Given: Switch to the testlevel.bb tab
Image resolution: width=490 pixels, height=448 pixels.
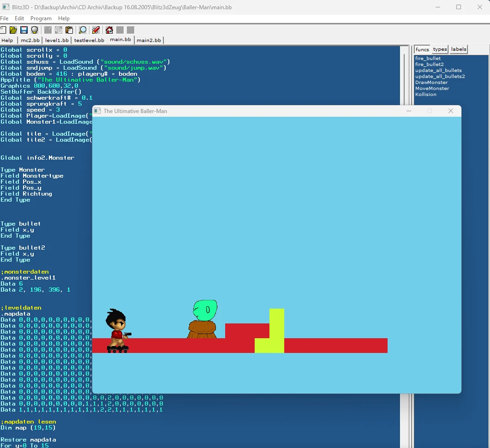Looking at the screenshot, I should pos(89,40).
